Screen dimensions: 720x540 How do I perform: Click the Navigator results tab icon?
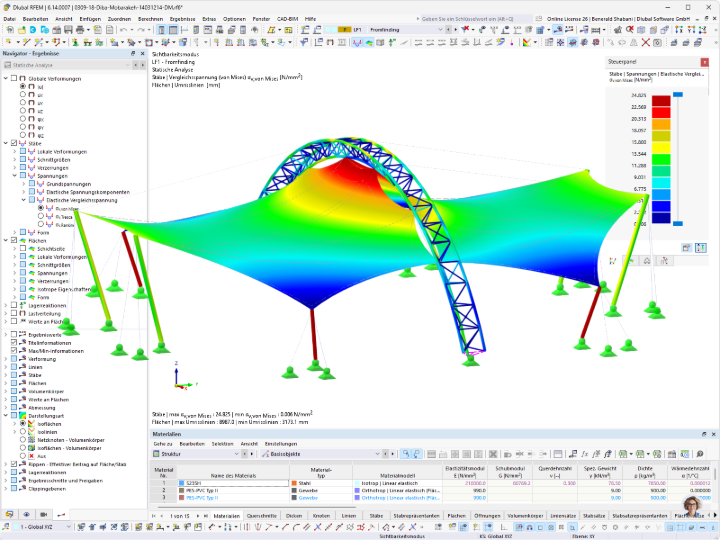[x=61, y=514]
